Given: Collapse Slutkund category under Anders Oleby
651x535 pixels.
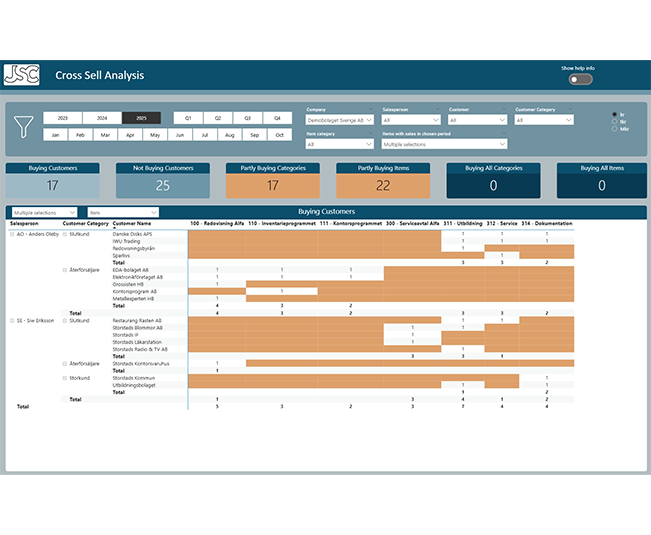Looking at the screenshot, I should tap(65, 234).
